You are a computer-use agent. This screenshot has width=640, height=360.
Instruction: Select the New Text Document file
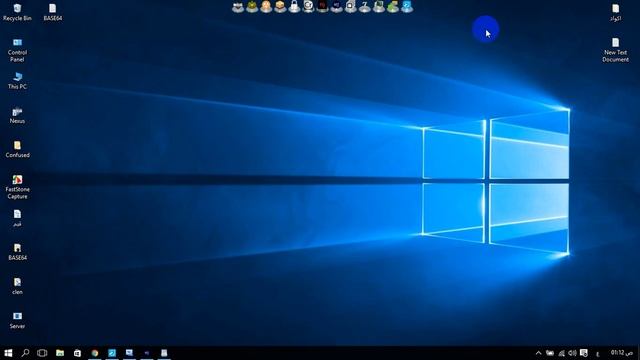[615, 50]
